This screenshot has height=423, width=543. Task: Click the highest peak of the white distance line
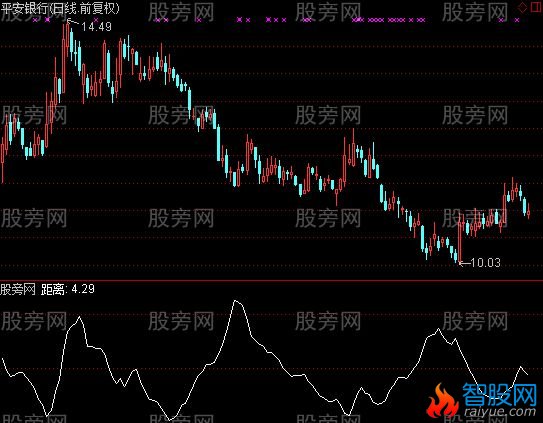click(235, 301)
